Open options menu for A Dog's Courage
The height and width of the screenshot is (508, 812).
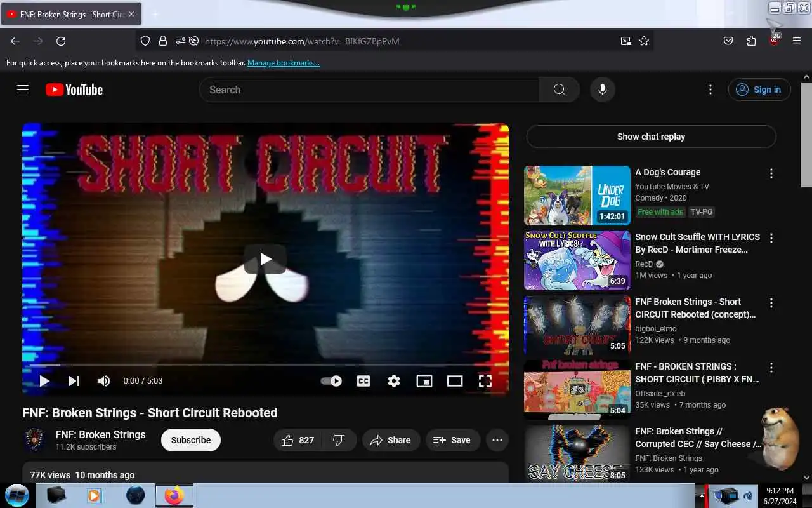pos(771,173)
